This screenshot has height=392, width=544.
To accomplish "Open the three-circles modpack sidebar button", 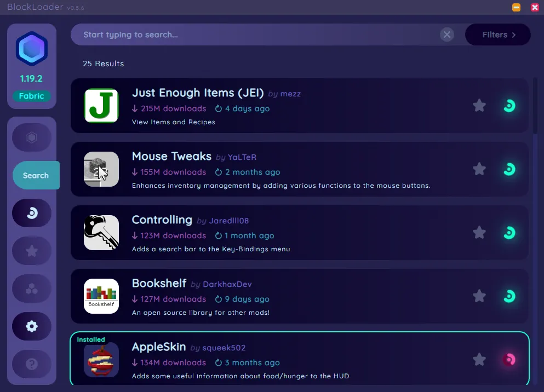I will [32, 289].
